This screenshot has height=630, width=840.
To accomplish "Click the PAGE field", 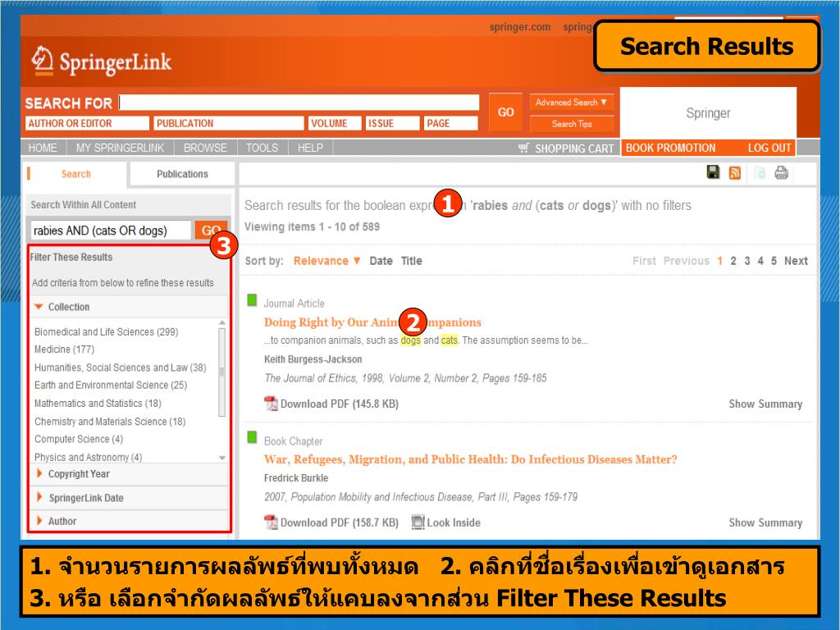I will tap(450, 123).
